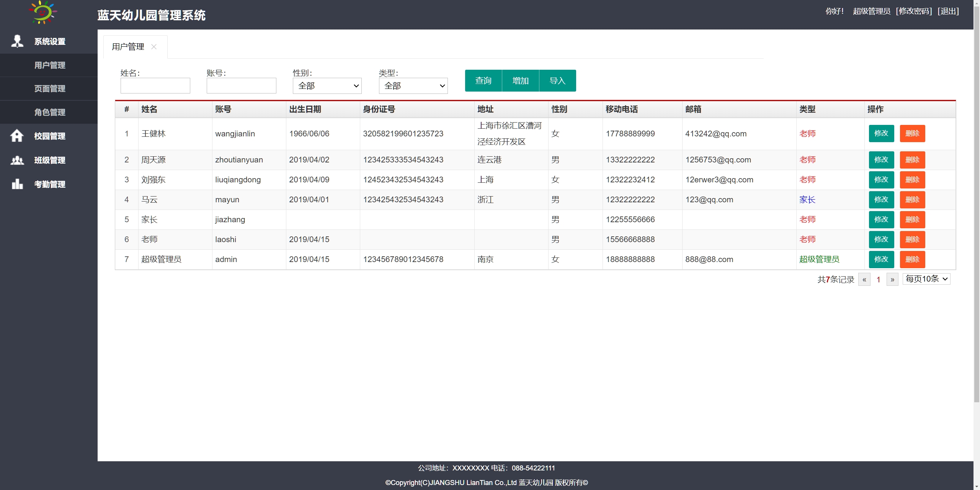Focus the 姓名 name input field

coord(155,85)
